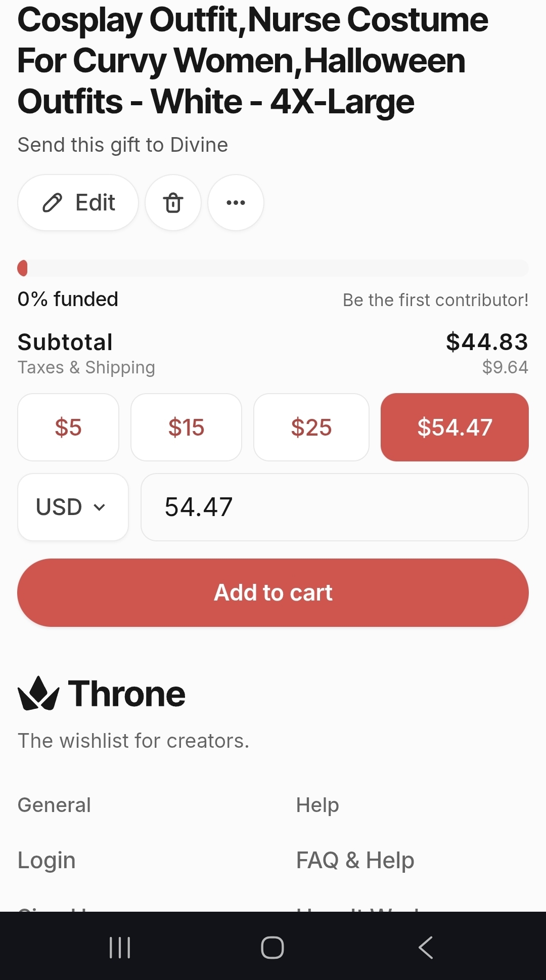Open the USD currency dropdown
Viewport: 546px width, 980px height.
click(x=73, y=507)
